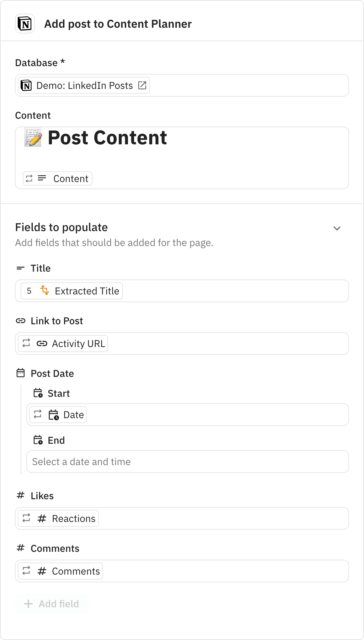Click the refresh icon on the Reactions pill
Viewport: 364px width, 640px height.
26,518
